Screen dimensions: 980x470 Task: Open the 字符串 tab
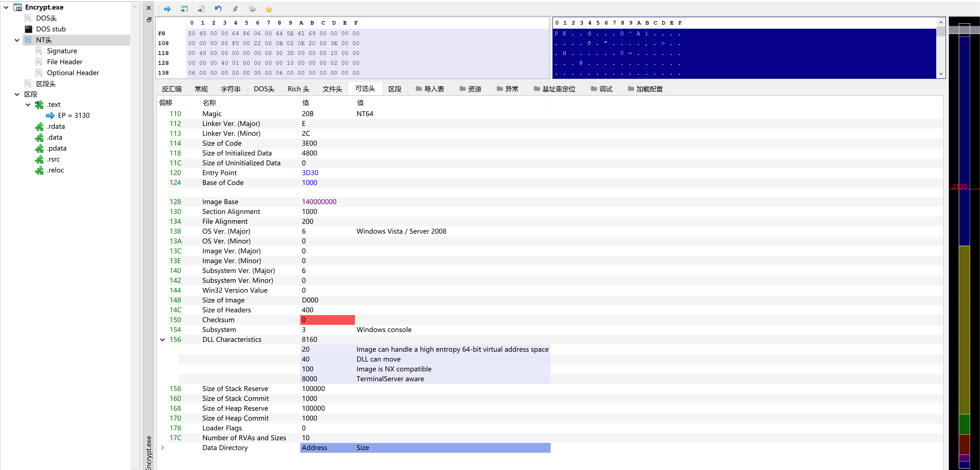pos(231,89)
